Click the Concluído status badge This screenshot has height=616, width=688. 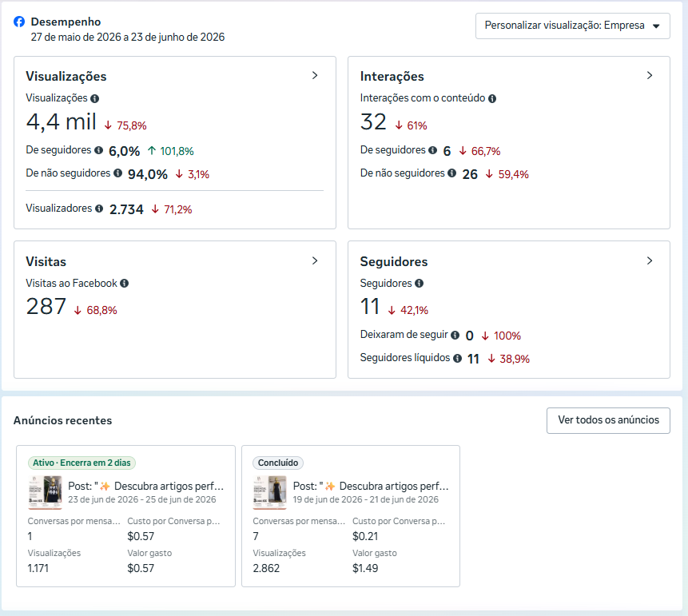278,463
